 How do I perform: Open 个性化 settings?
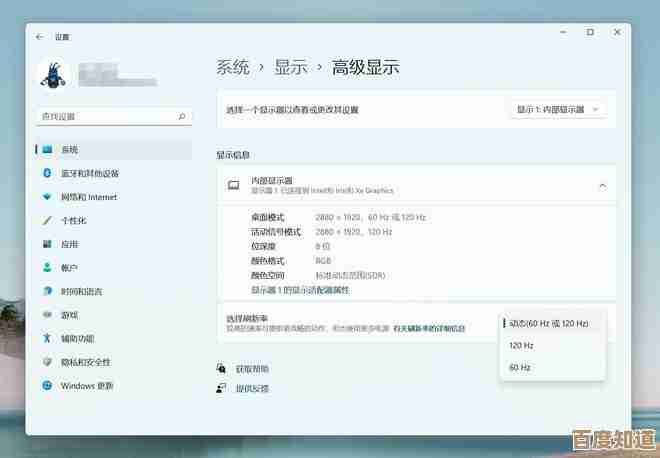(114, 220)
